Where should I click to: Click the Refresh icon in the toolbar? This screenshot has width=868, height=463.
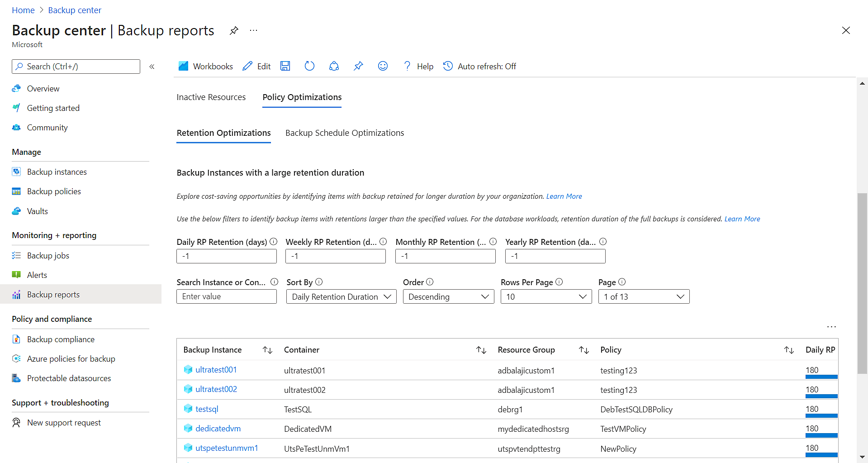click(x=309, y=66)
